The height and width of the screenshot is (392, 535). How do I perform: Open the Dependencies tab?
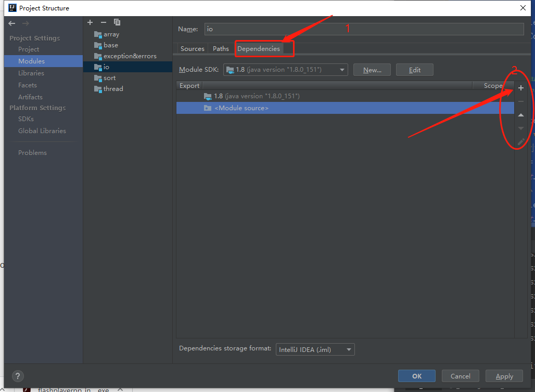point(258,49)
